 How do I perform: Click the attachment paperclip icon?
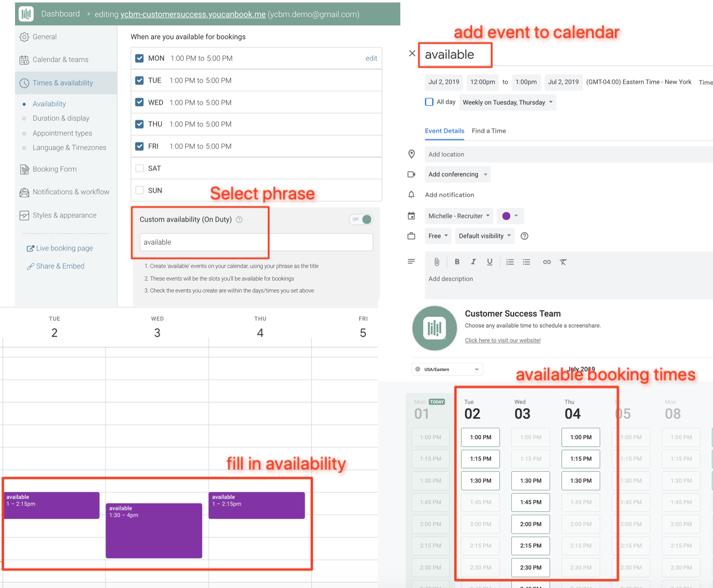coord(437,262)
